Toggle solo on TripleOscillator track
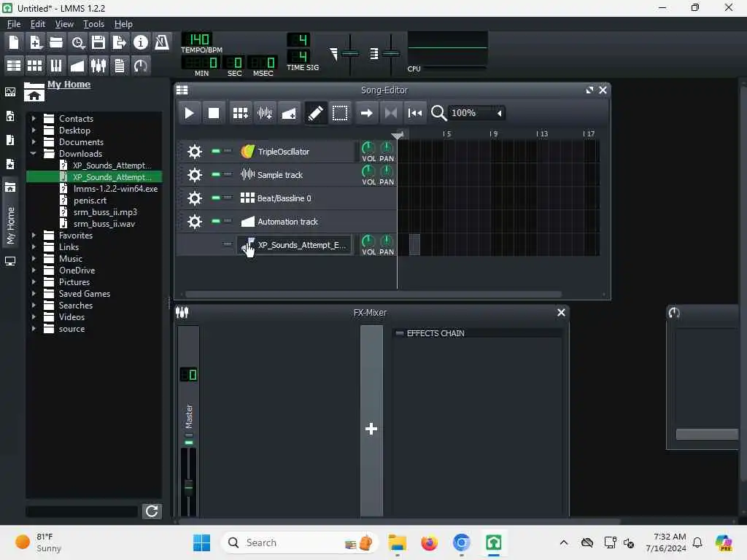The width and height of the screenshot is (747, 560). 228,151
